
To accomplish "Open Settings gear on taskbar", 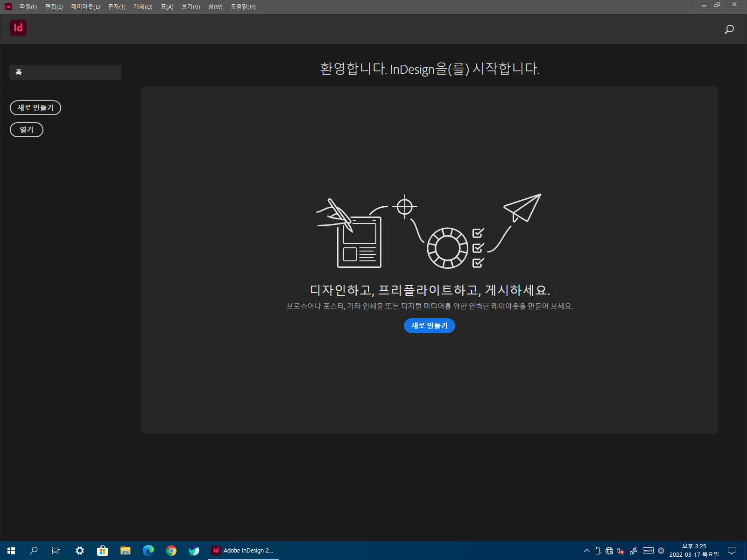I will pos(80,551).
